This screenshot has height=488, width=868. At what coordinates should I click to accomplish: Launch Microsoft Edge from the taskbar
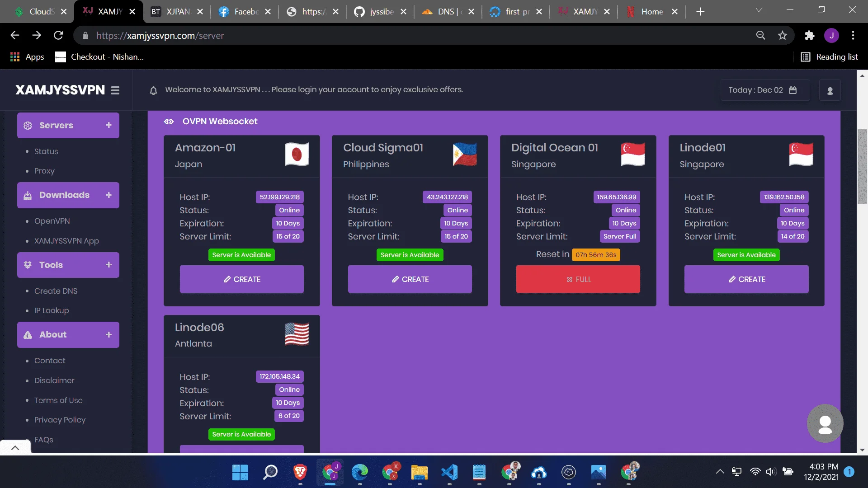click(360, 473)
